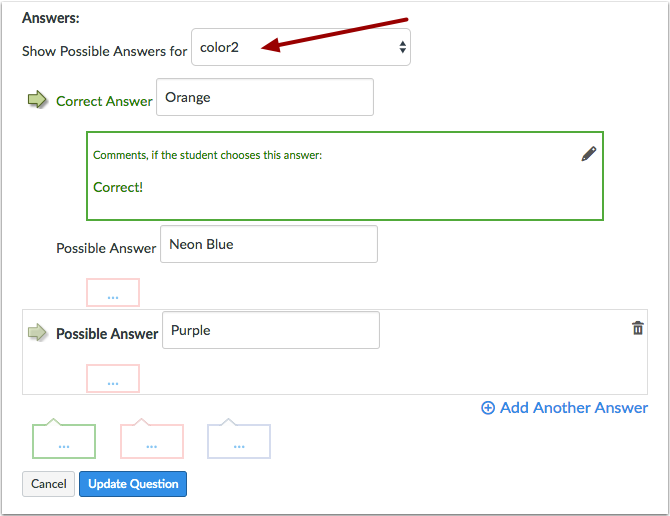Open the comment box under Purple
The height and width of the screenshot is (516, 670).
click(113, 378)
